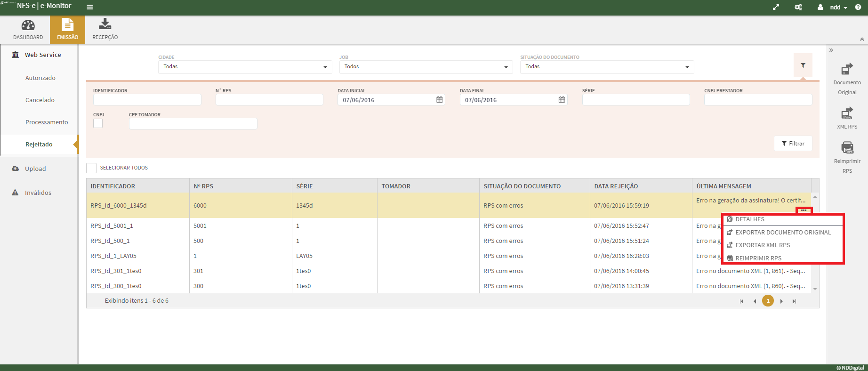The width and height of the screenshot is (868, 371).
Task: Choose Exportar XML RPS menu entry
Action: (x=763, y=245)
